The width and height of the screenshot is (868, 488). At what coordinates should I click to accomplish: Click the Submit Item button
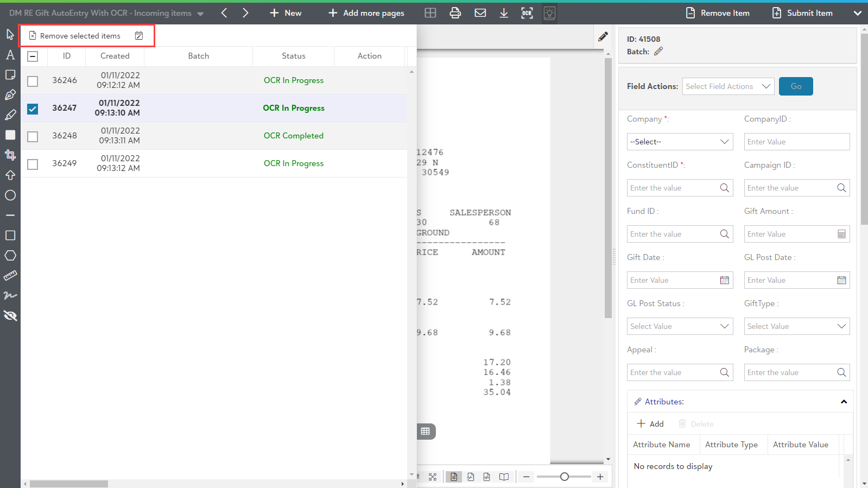pos(802,13)
